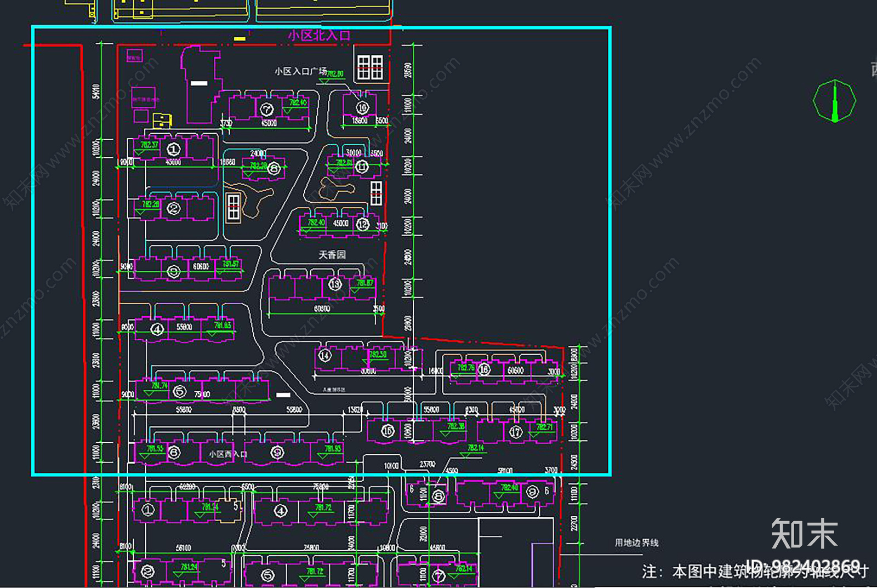Click the '小区西入口' label
This screenshot has width=877, height=588.
click(227, 454)
